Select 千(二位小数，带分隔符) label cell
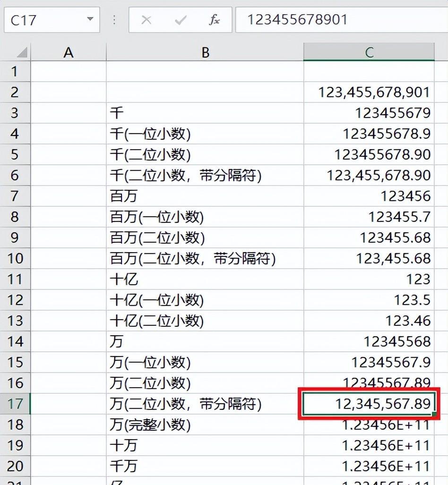 pyautogui.click(x=205, y=175)
